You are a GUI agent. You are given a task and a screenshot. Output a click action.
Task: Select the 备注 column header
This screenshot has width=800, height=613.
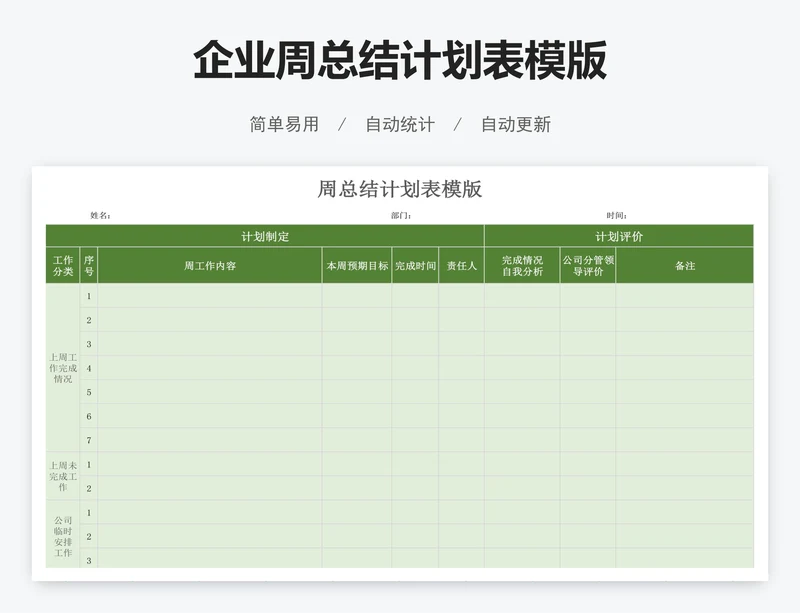point(685,265)
